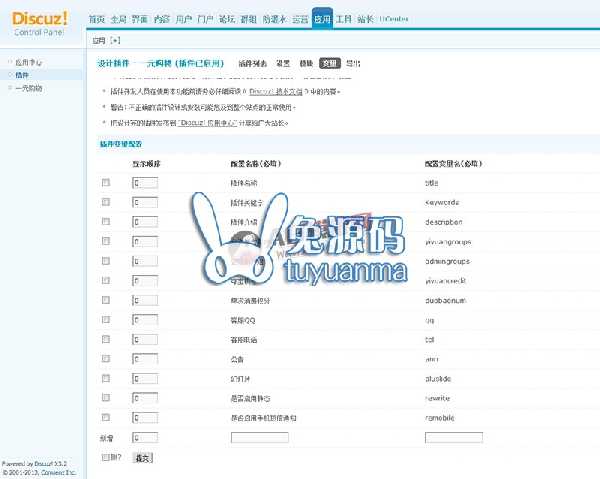The image size is (600, 479).
Task: Click the display order field in the 新增 row
Action: coord(145,438)
